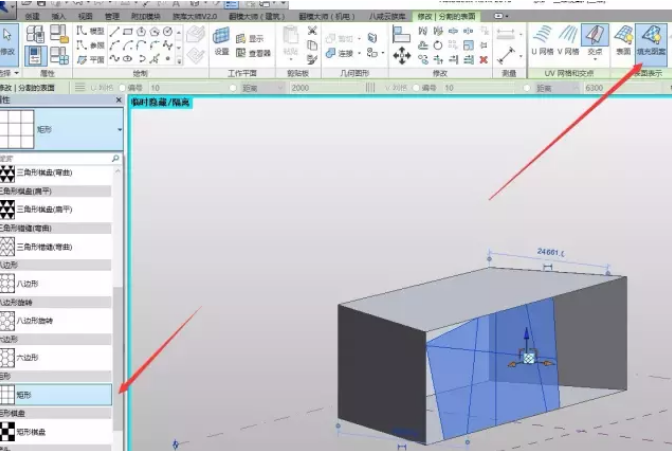672x451 pixels.
Task: Pick the Ellipse draw tool
Action: (x=128, y=59)
